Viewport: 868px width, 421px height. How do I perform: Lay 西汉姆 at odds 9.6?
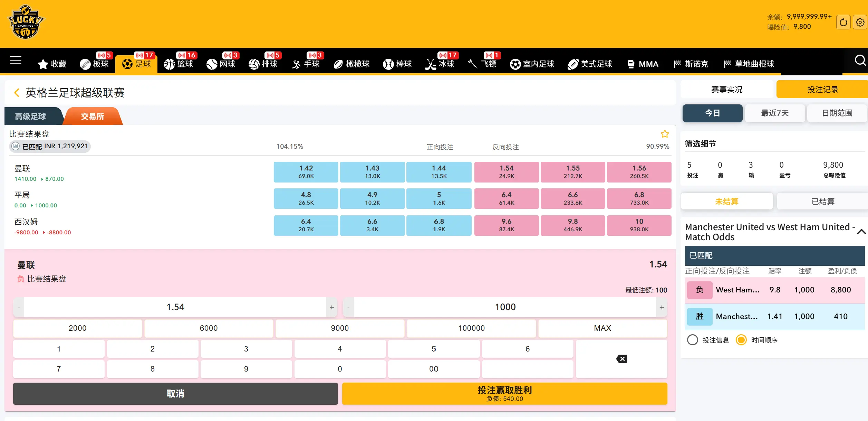tap(507, 225)
